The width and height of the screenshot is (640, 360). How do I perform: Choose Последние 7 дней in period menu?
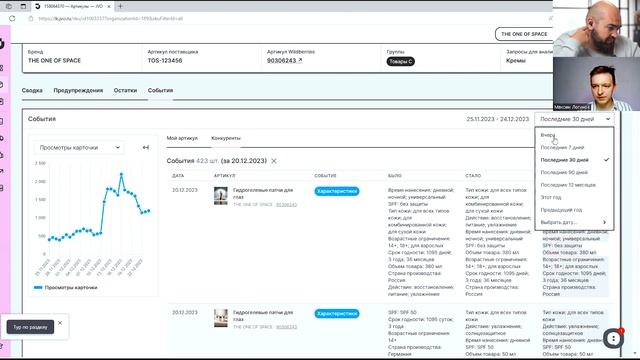574,147
